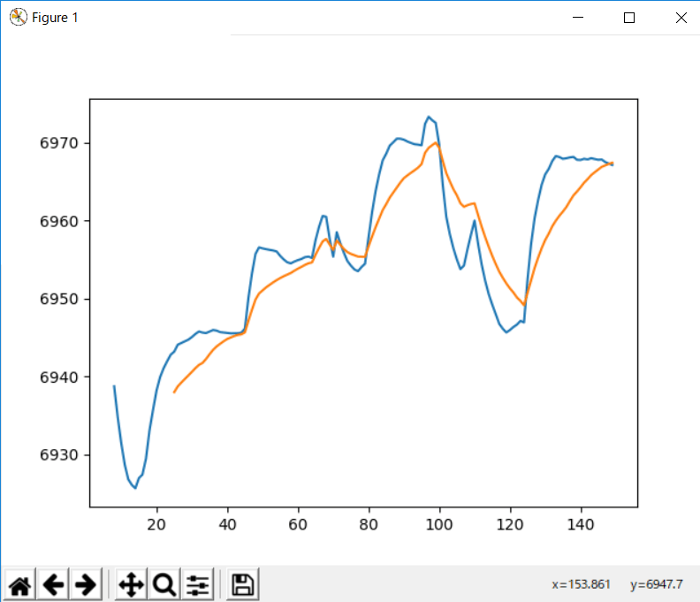Screen dimensions: 700x602
Task: Close the Figure 1 window
Action: pyautogui.click(x=680, y=18)
